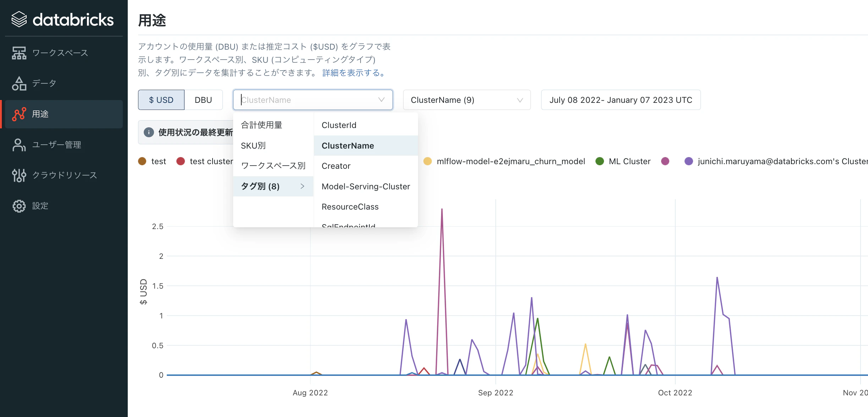Click the 使用状況の最終更新 banner text

tap(196, 132)
